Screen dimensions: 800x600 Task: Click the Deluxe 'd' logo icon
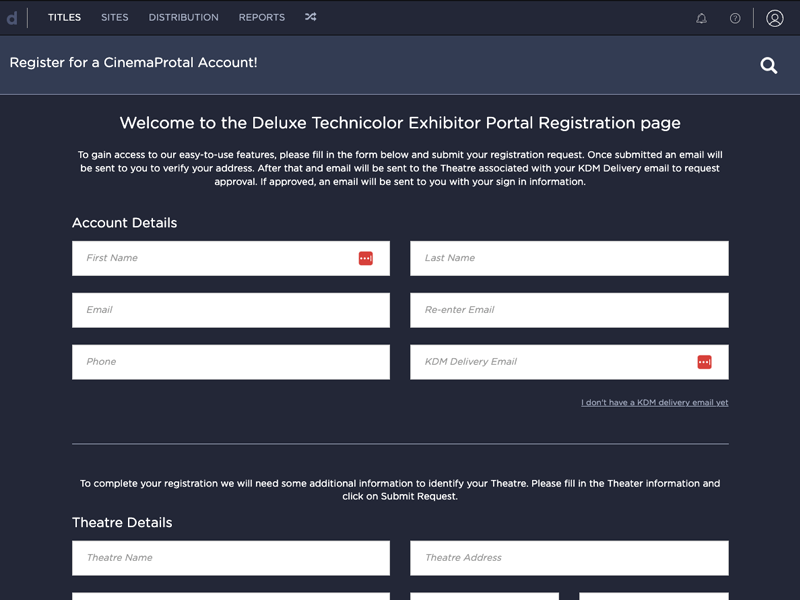(x=12, y=18)
